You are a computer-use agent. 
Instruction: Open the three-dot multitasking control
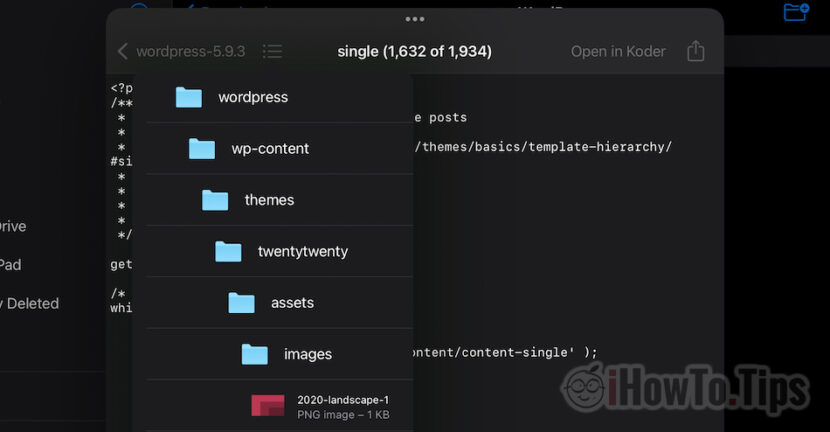tap(415, 19)
